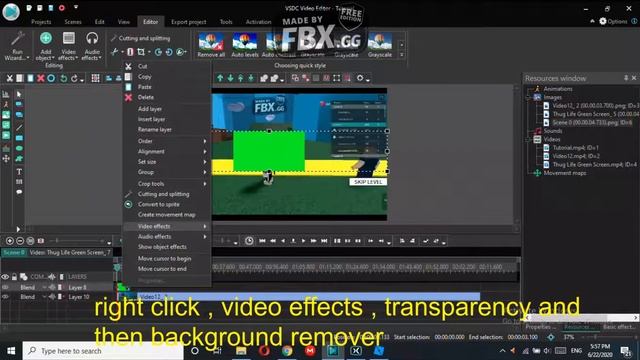Click the clock icon in playback toolbar
Viewport: 640px width, 360px height.
point(249,241)
